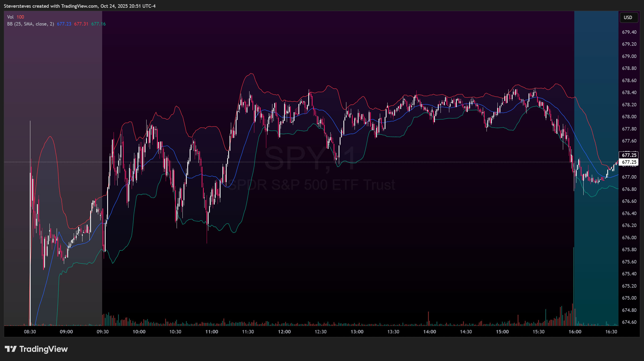Click the 16:00 time axis label
644x361 pixels.
coord(575,331)
